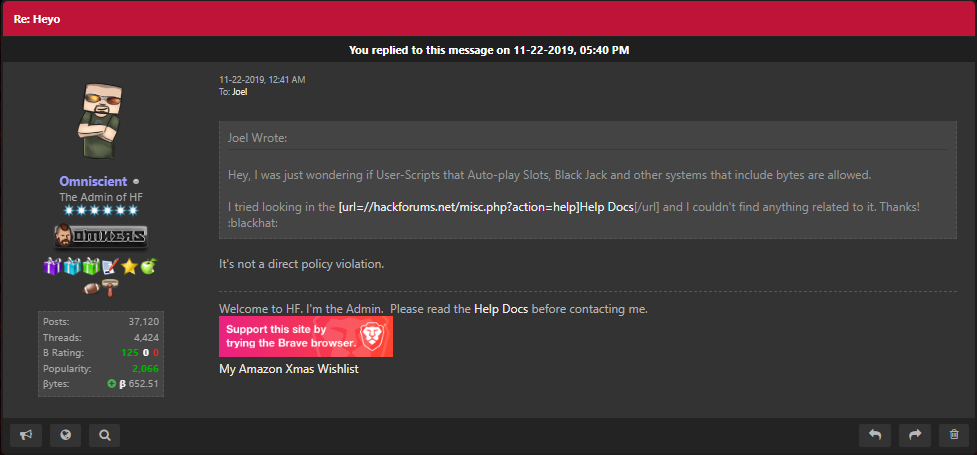Click 'It's not a direct policy violation.' text
The image size is (977, 455).
pyautogui.click(x=302, y=264)
